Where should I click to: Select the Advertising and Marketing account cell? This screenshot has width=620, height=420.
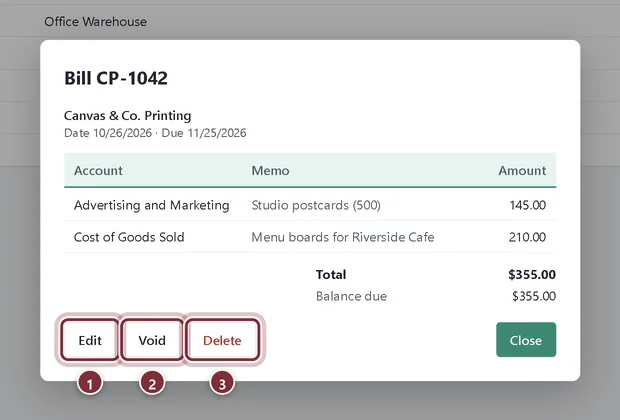tap(151, 205)
